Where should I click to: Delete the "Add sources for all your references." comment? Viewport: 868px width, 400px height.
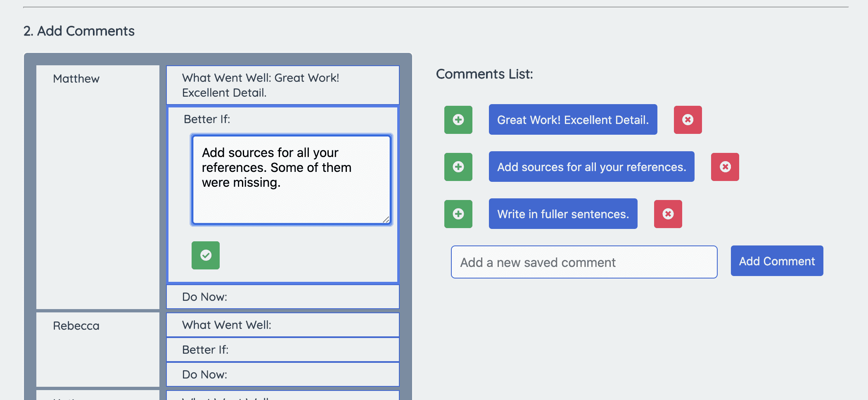725,167
